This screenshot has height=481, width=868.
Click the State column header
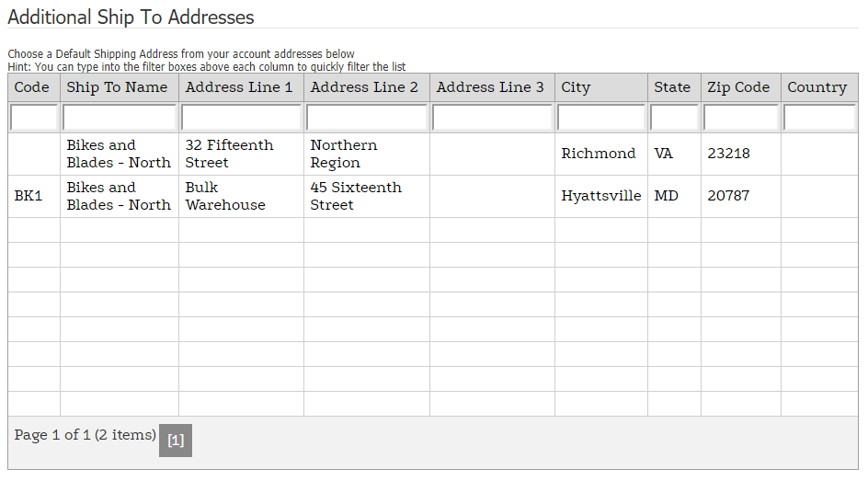pyautogui.click(x=672, y=87)
